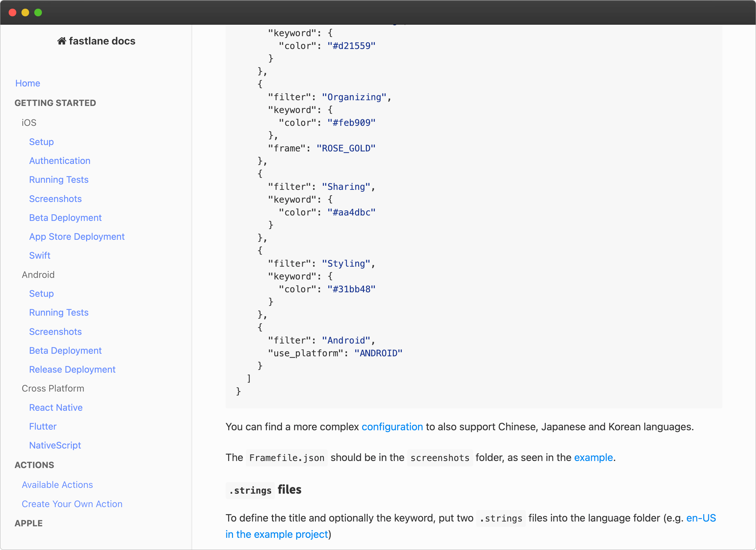Click the yellow minimize window button

coord(25,12)
